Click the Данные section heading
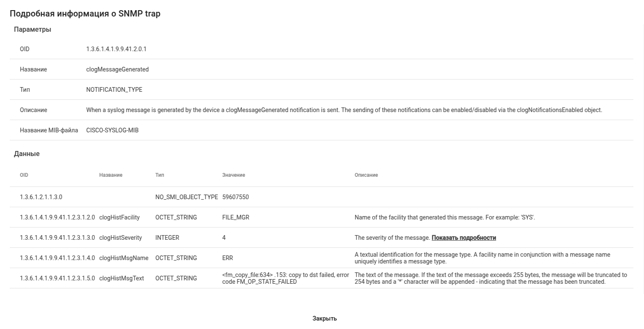 (27, 154)
